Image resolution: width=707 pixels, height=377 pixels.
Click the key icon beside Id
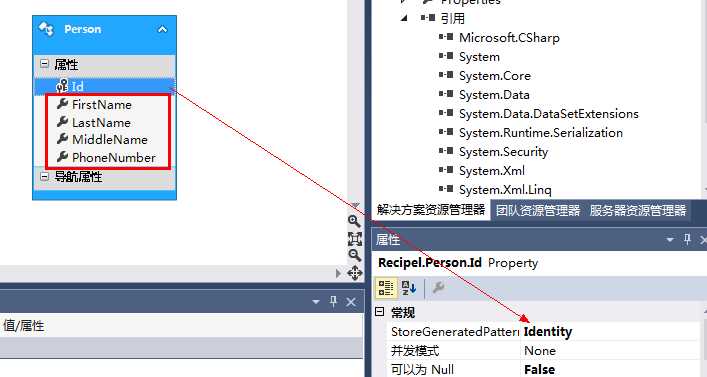(62, 86)
